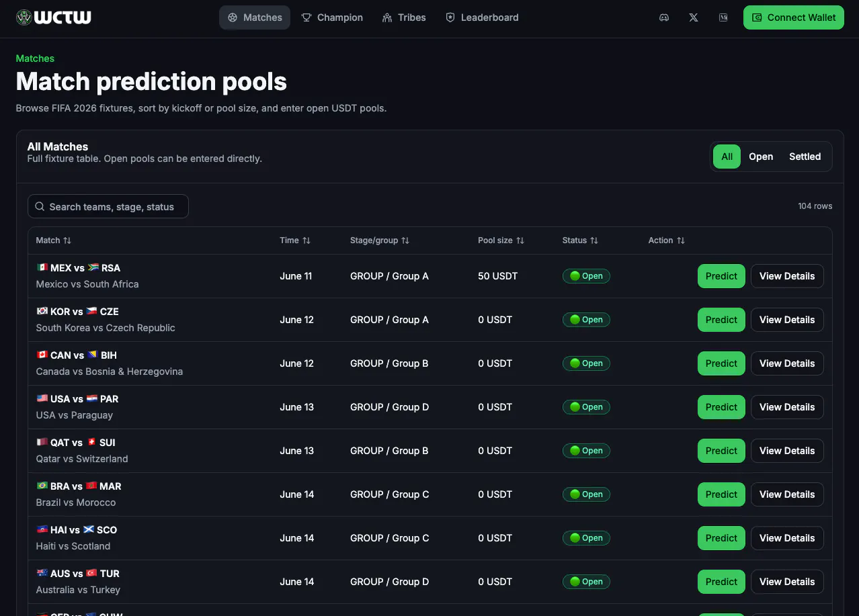
Task: Click the "Haiti vs Scotland" text
Action: [x=73, y=546]
